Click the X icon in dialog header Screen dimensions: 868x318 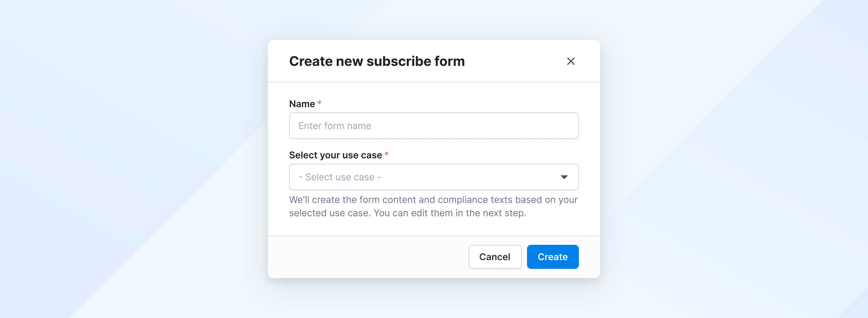[571, 62]
